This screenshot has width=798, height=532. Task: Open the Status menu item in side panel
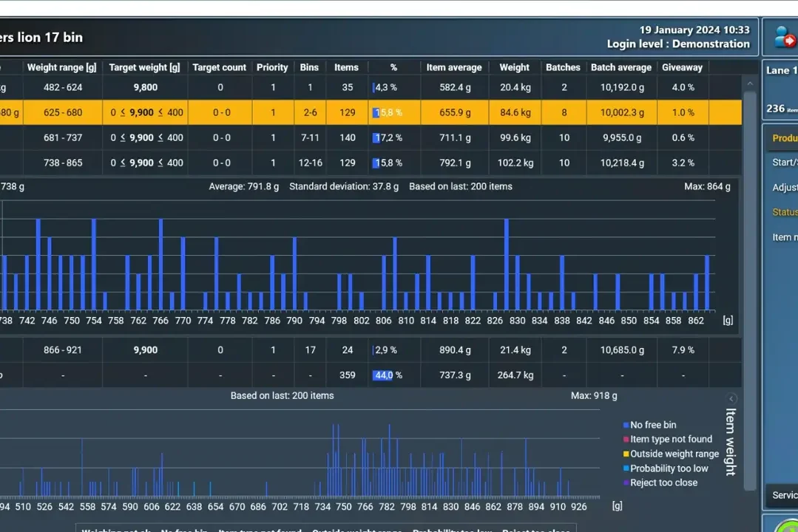pos(784,212)
